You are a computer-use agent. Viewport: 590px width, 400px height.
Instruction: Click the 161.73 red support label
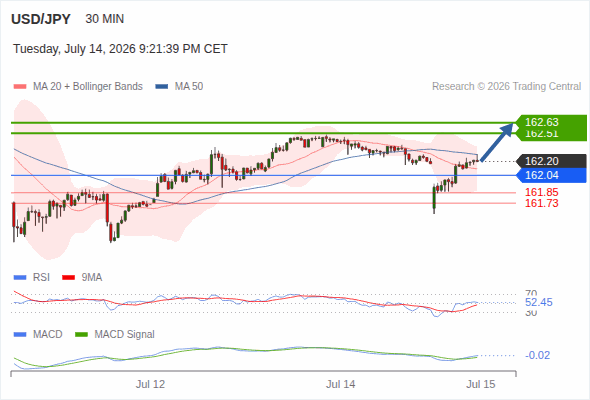click(542, 204)
